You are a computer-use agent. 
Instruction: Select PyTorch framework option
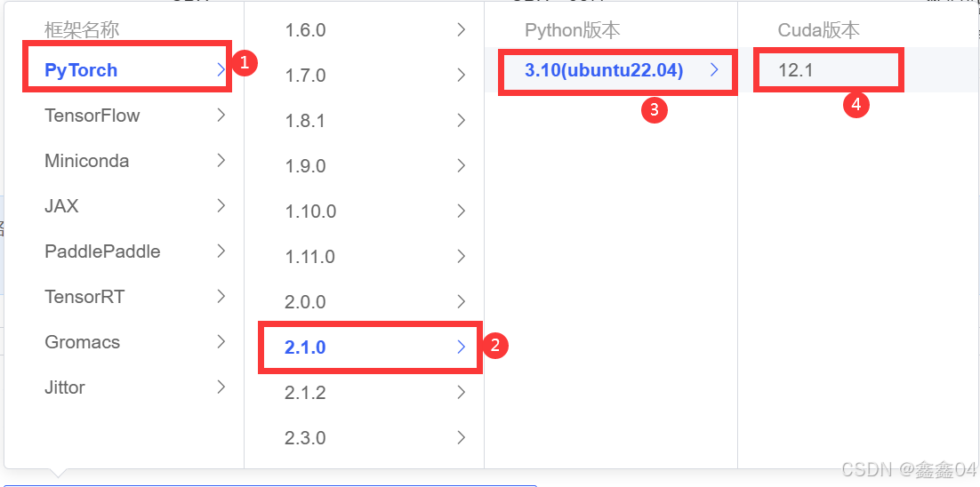(x=81, y=70)
